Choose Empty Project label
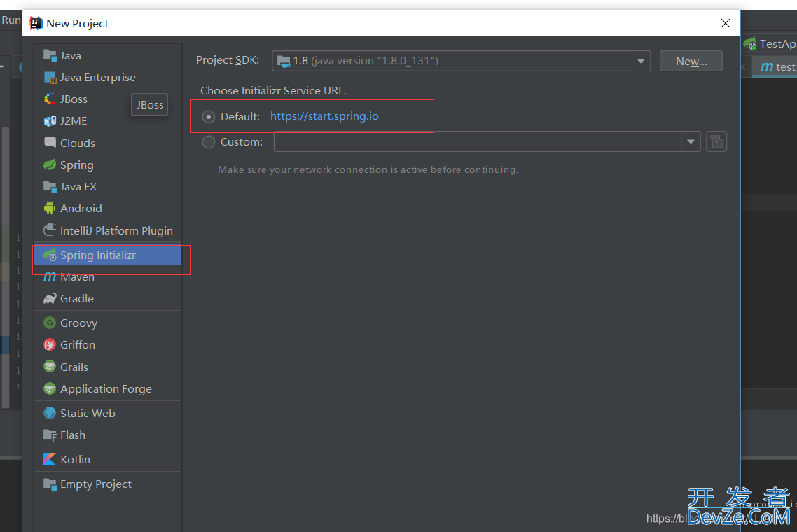This screenshot has height=532, width=797. pyautogui.click(x=95, y=484)
